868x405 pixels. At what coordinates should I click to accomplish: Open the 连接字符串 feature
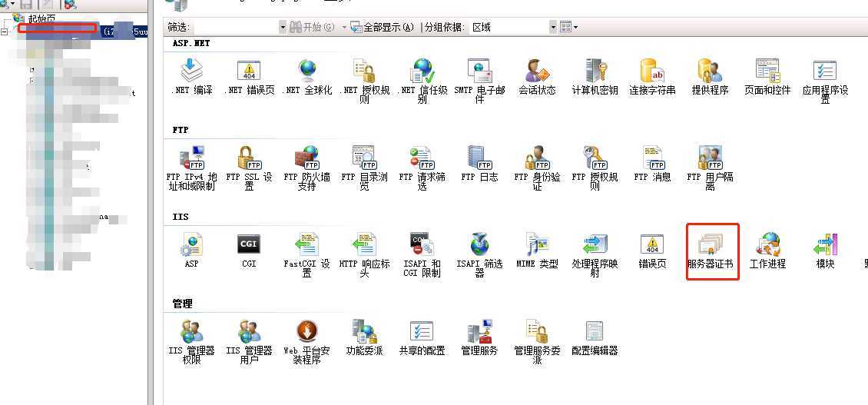(x=652, y=77)
